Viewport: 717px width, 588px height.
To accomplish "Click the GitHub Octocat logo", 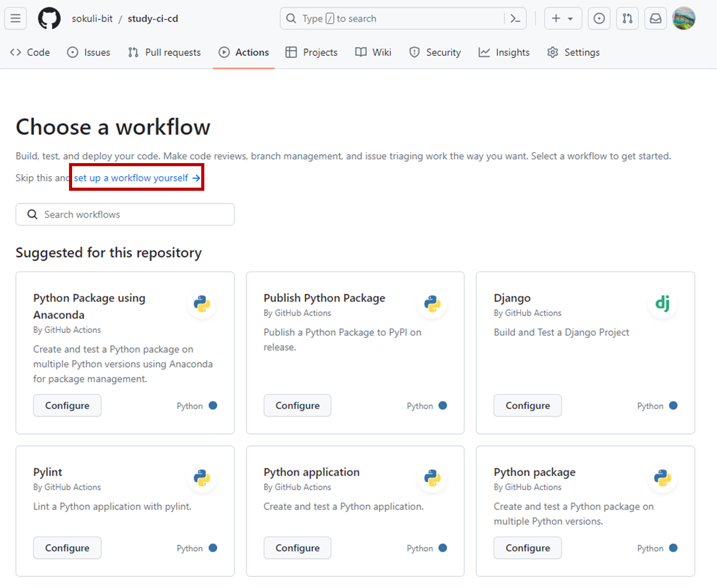I will tap(49, 18).
